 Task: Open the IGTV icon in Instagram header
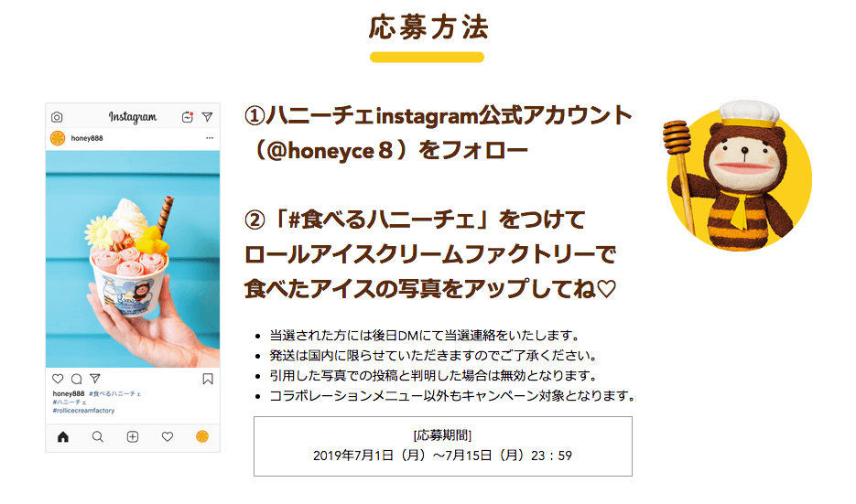coord(188,117)
